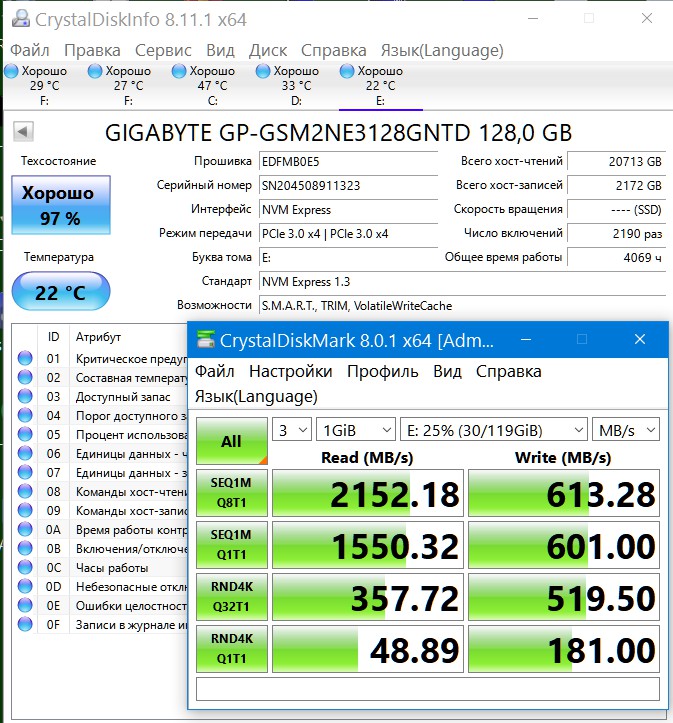673x723 pixels.
Task: Click serial number field SN204508911323
Action: pyautogui.click(x=348, y=186)
